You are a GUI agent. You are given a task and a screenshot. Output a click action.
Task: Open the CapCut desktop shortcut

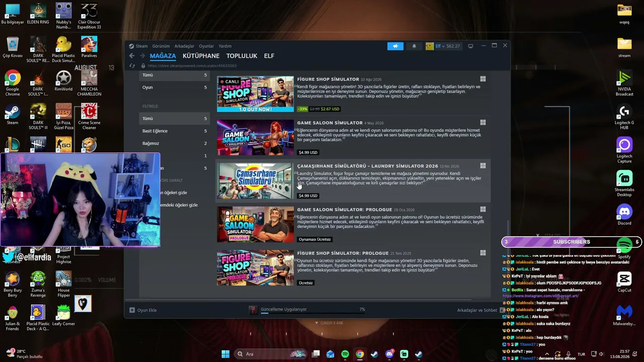(624, 283)
